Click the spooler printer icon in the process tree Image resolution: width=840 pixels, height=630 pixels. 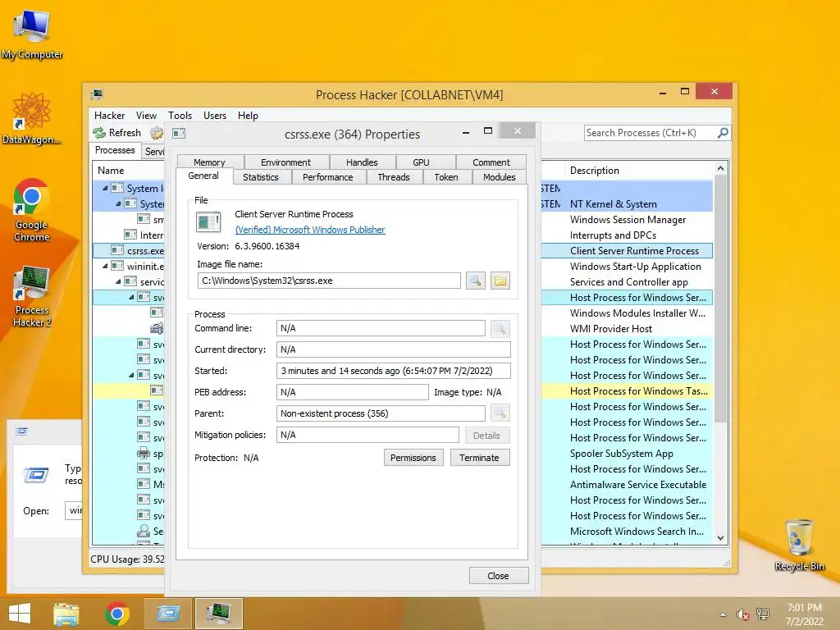click(x=143, y=453)
